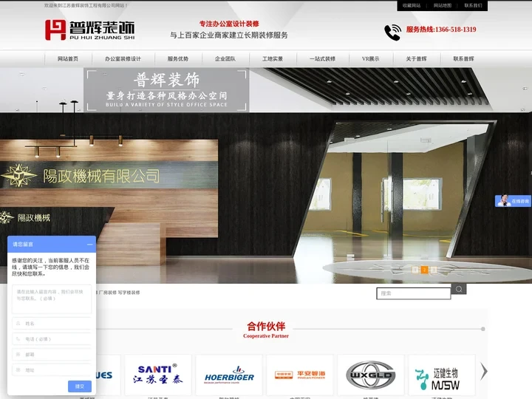The height and width of the screenshot is (399, 532).
Task: Open the 办公室装修设计 menu item
Action: point(123,58)
